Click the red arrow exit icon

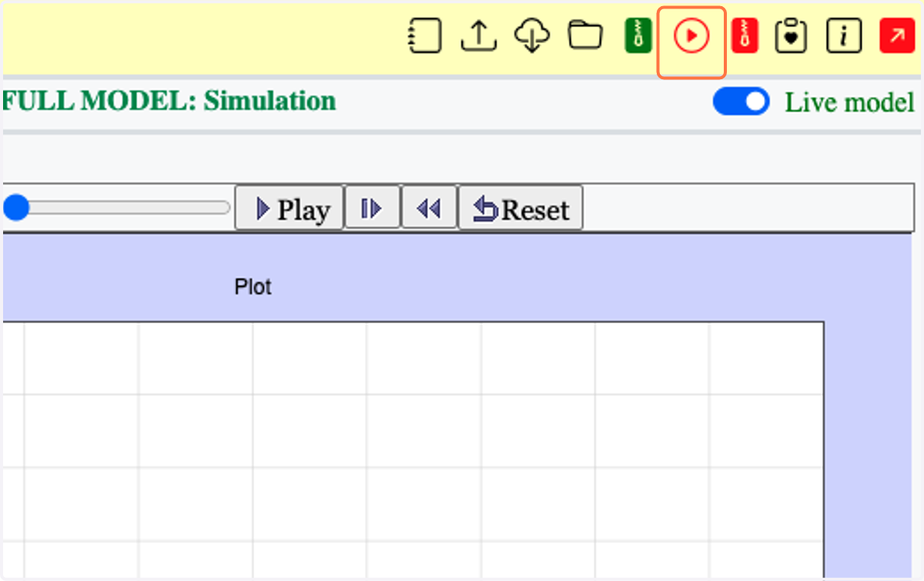pyautogui.click(x=897, y=36)
